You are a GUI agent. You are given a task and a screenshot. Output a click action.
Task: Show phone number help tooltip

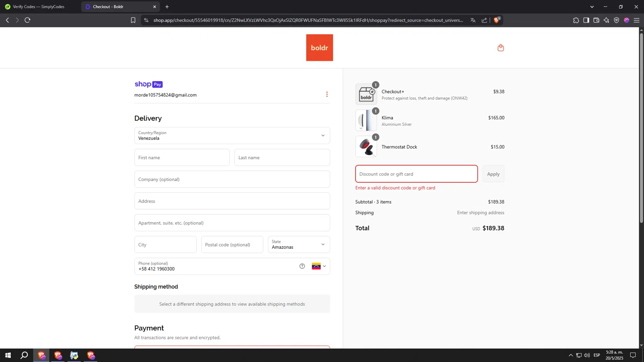click(x=302, y=266)
